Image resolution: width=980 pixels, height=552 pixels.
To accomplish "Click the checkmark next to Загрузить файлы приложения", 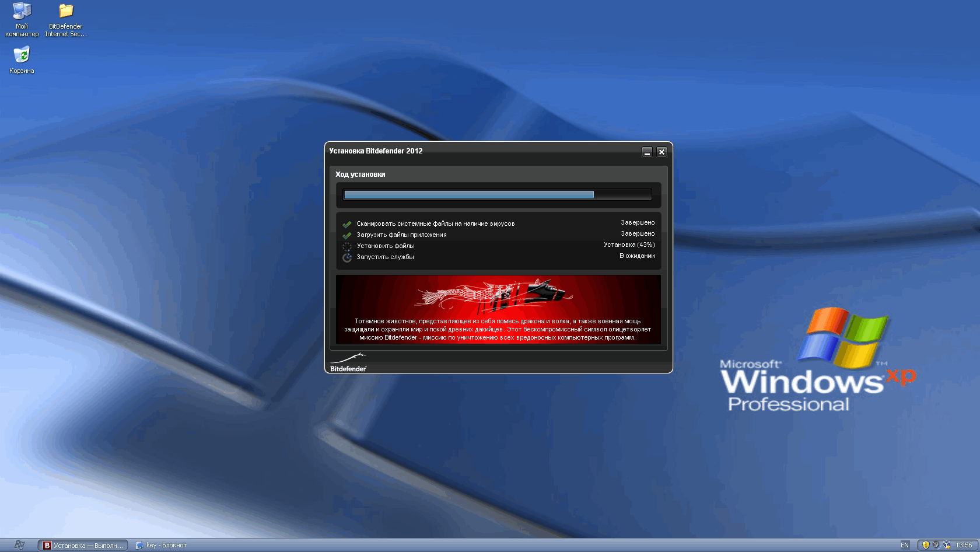I will (x=347, y=235).
